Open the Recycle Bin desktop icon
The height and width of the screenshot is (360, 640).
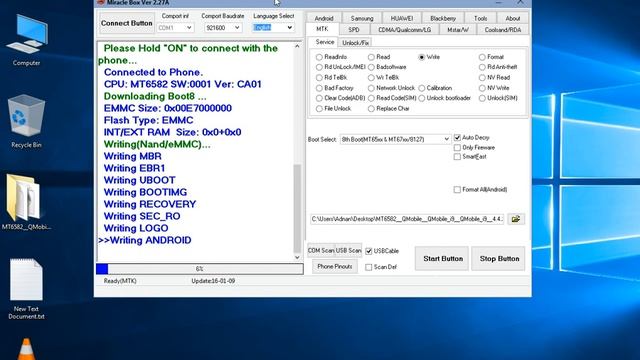pos(26,121)
